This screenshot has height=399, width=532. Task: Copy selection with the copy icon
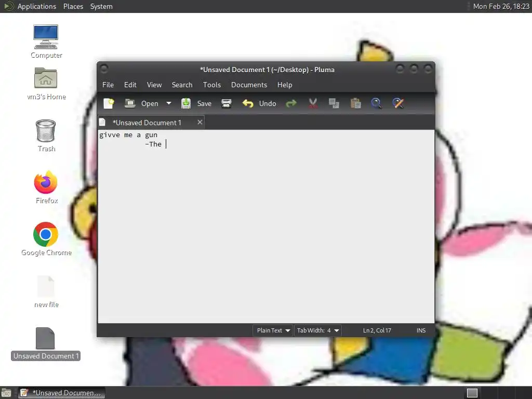click(x=334, y=103)
